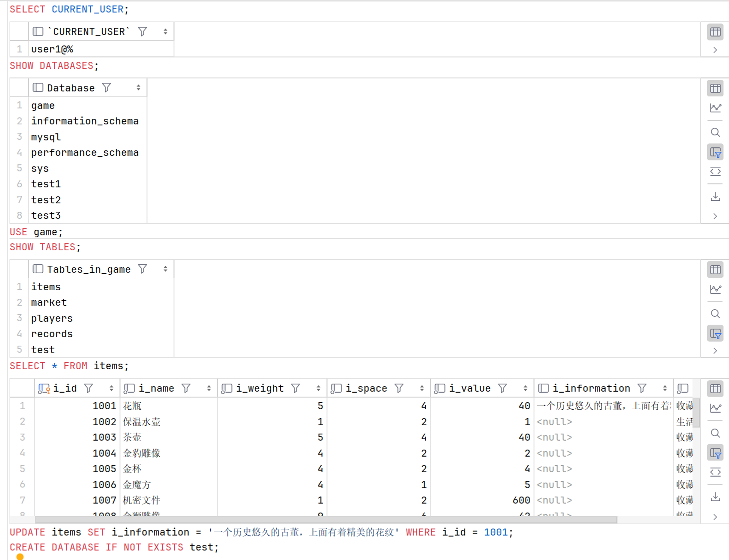Screen dimensions: 729x560
Task: Open search in the SHOW DATABASES result
Action: (x=715, y=132)
